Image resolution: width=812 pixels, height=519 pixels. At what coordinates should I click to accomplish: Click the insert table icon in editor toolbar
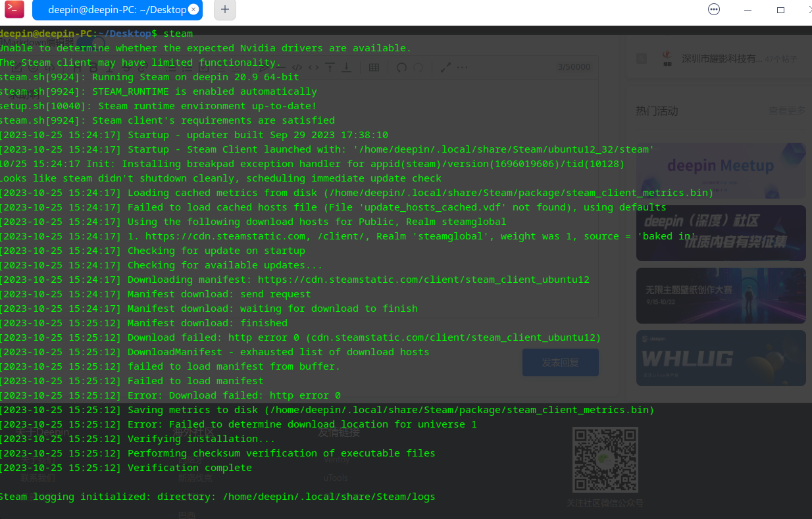tap(374, 67)
